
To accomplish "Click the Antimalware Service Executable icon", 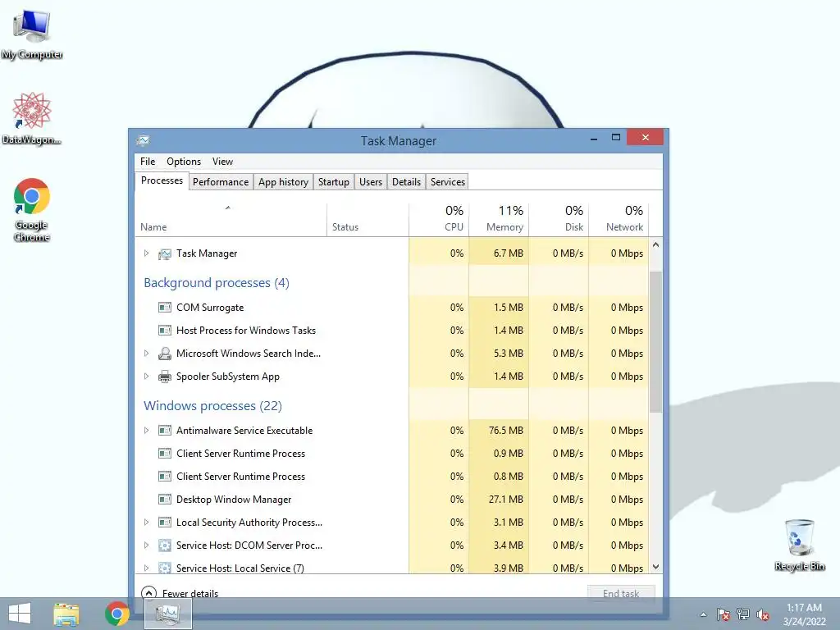I will click(x=164, y=431).
